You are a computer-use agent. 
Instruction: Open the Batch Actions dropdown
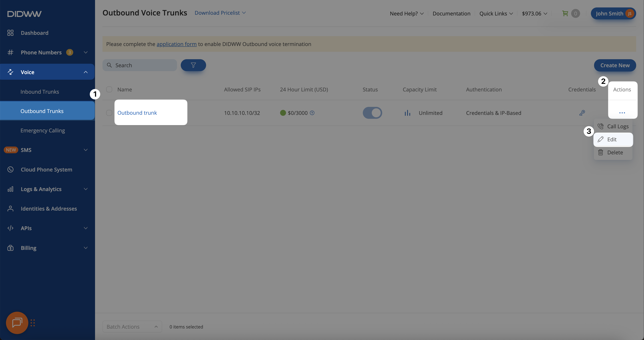point(132,327)
